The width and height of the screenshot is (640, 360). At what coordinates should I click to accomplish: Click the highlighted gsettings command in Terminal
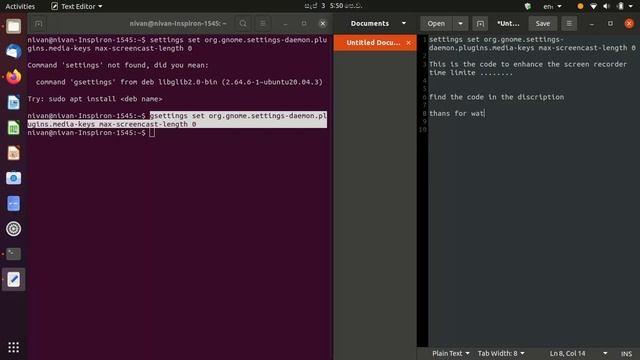click(x=177, y=120)
